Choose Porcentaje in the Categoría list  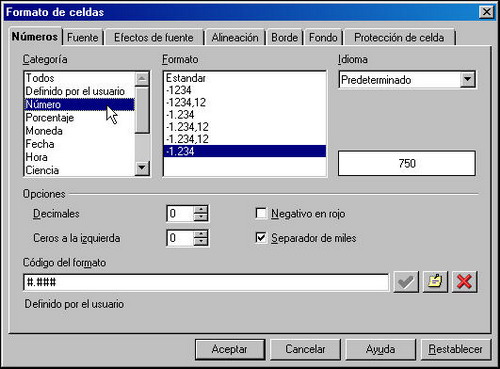[80, 118]
